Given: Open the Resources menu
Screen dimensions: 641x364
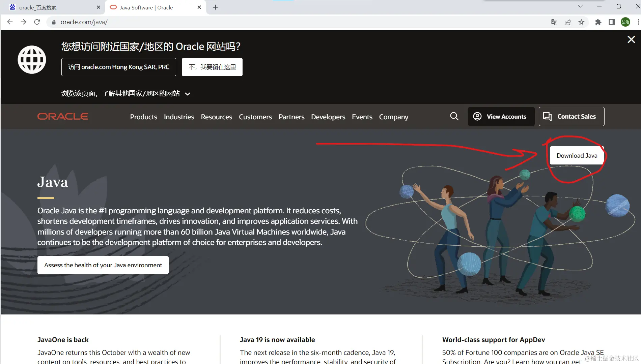Looking at the screenshot, I should [x=217, y=117].
